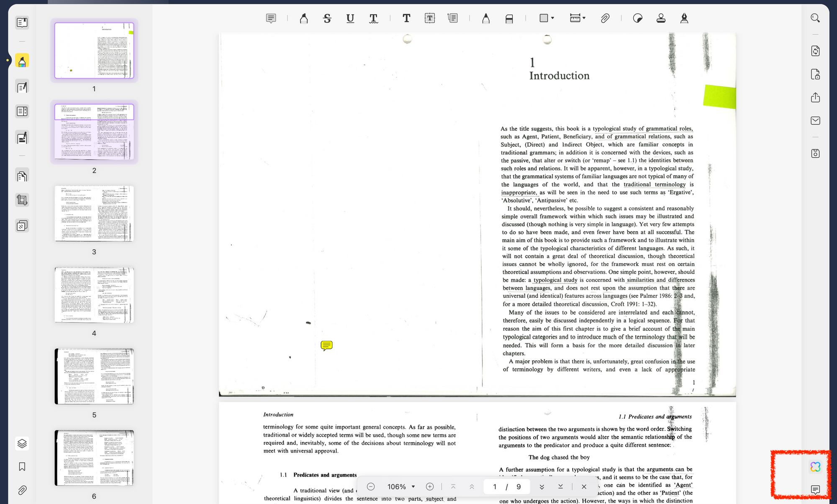Viewport: 837px width, 504px height.
Task: Open Layers panel at sidebar bottom
Action: click(x=22, y=443)
